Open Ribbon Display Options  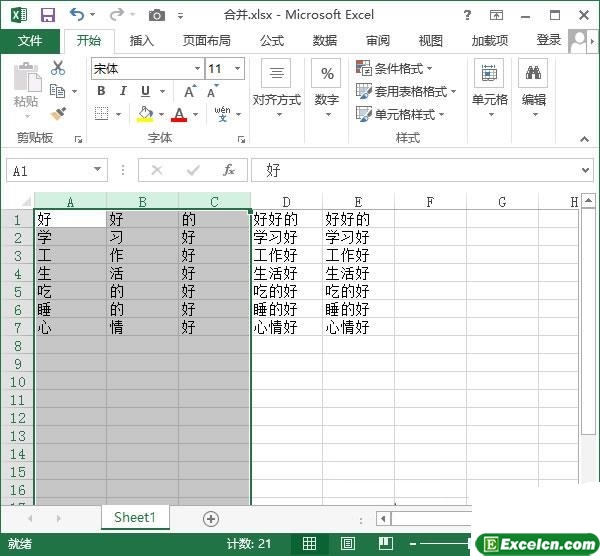point(496,15)
